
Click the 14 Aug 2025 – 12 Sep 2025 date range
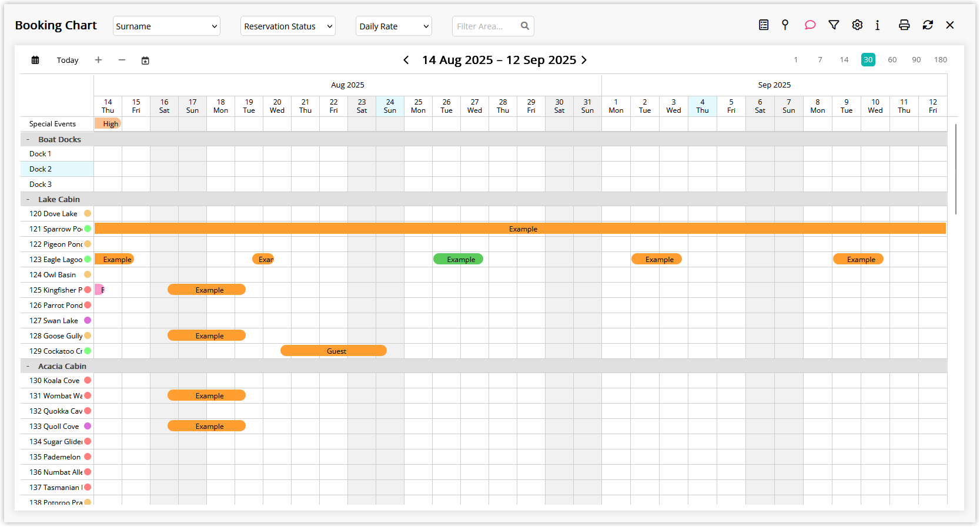499,60
